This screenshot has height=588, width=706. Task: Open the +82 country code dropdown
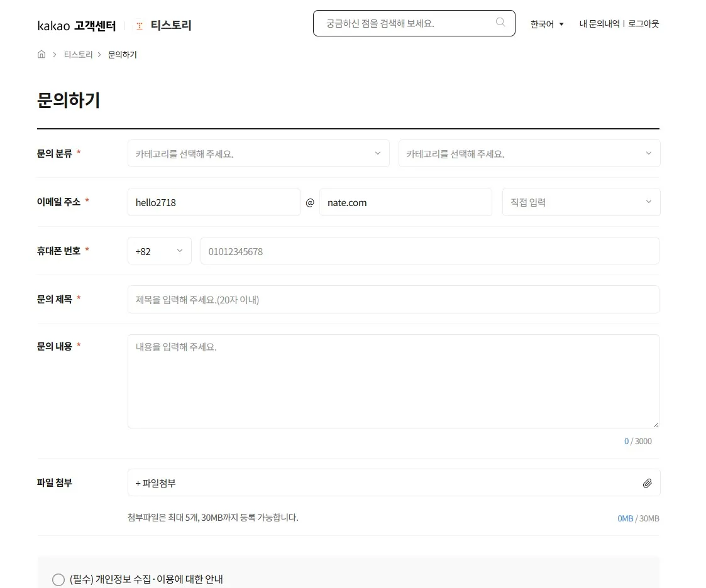tap(159, 251)
